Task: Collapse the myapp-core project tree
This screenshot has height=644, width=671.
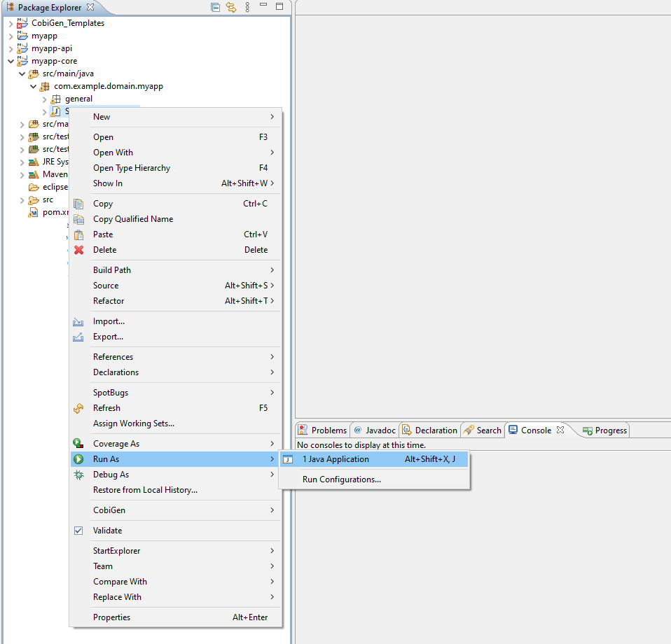Action: (11, 61)
